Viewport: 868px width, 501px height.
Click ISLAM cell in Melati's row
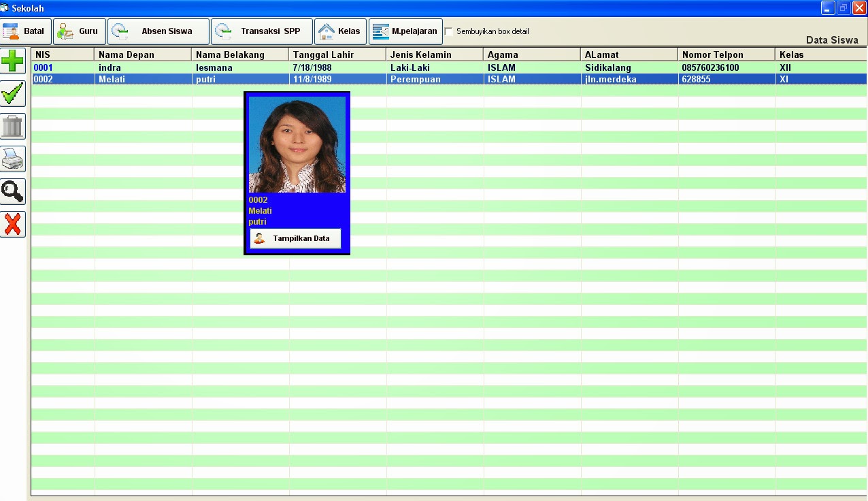tap(532, 79)
